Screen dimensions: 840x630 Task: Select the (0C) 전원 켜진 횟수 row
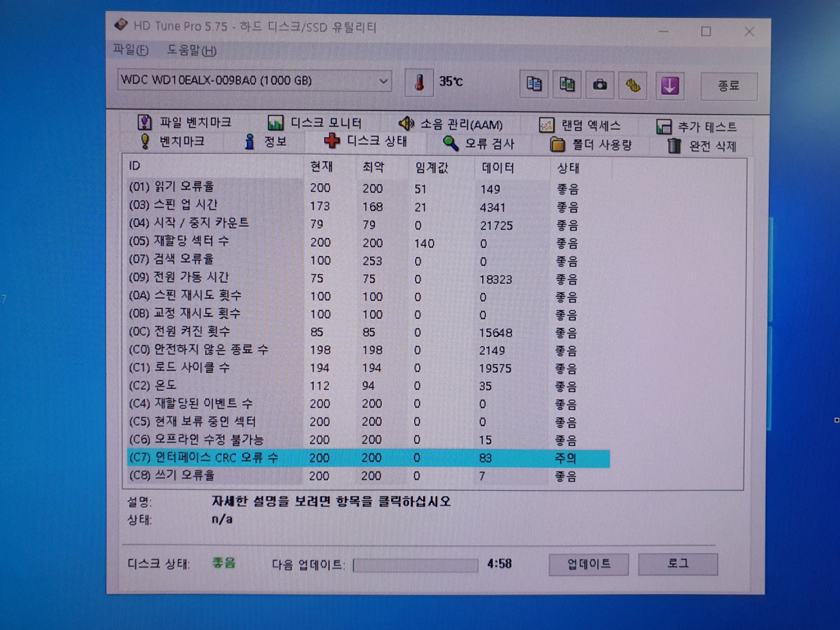point(369,332)
